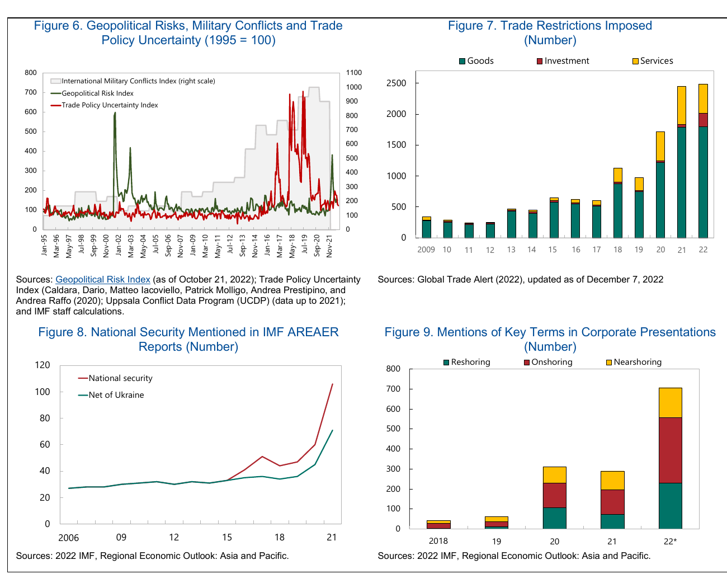This screenshot has width=727, height=588.
Task: Click the yellow Services legend swatch
Action: pyautogui.click(x=635, y=61)
